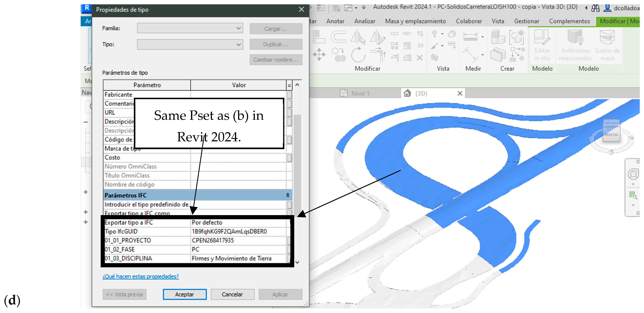Open the Familia dropdown
The width and height of the screenshot is (644, 313).
click(239, 28)
